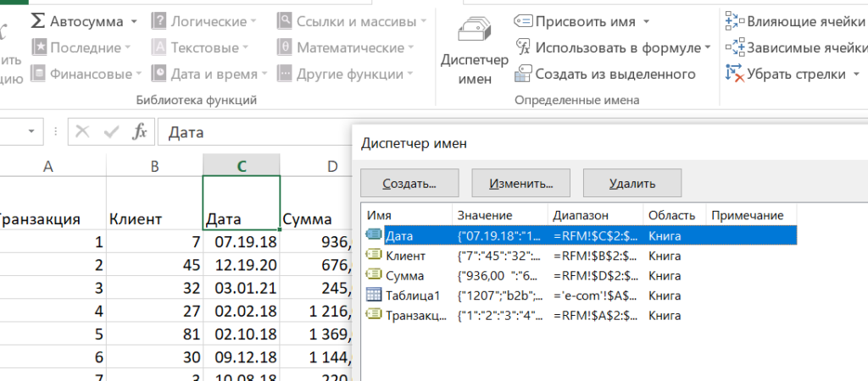Click the formula bar containing Дата
The height and width of the screenshot is (381, 868).
254,132
